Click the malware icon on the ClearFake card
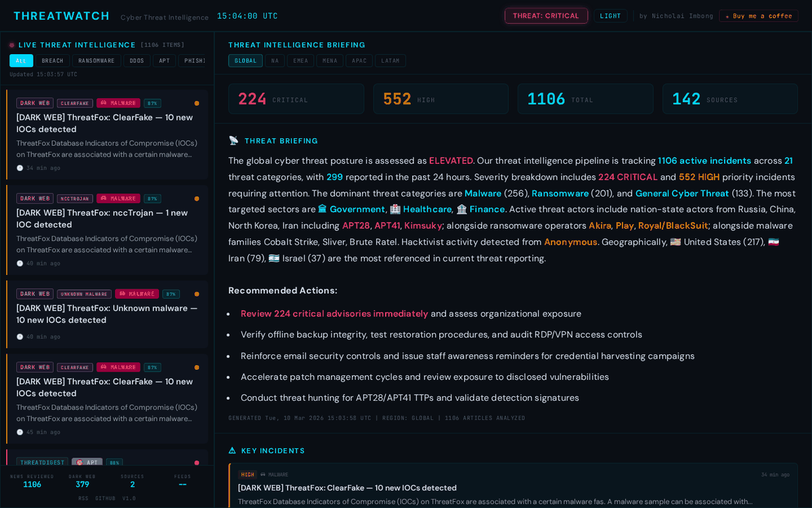 pos(105,103)
